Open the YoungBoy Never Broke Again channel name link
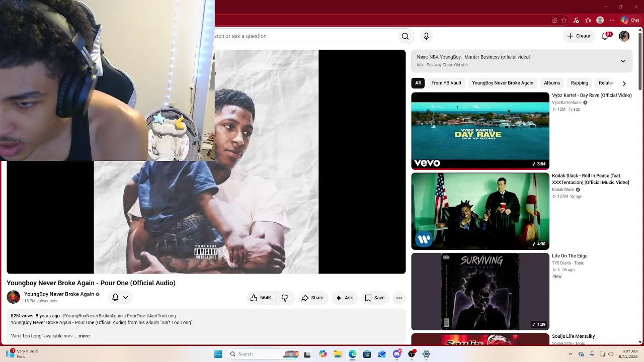Screen dimensions: 644x362 59,294
